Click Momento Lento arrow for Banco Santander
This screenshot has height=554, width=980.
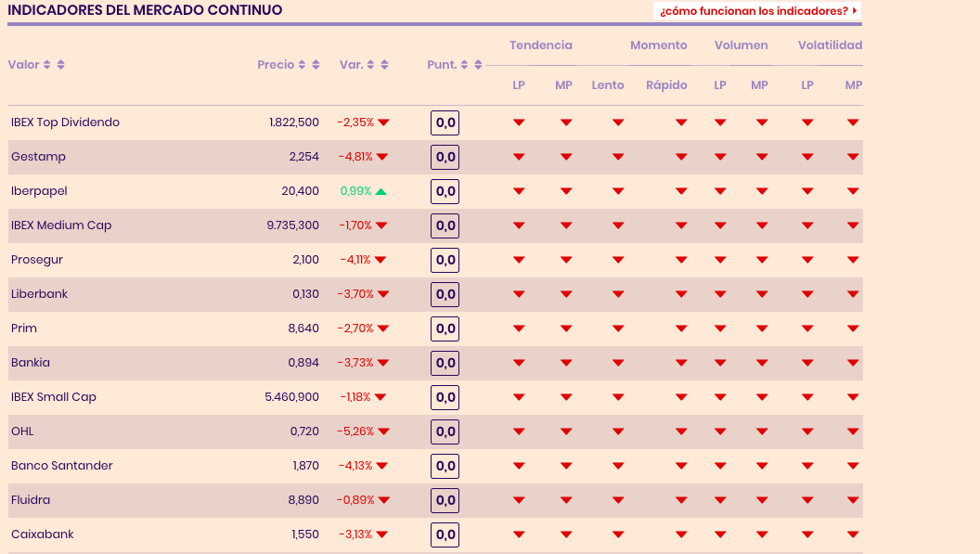[x=618, y=466]
